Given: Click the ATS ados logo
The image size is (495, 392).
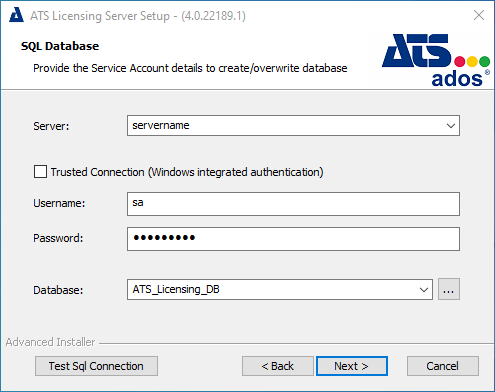Looking at the screenshot, I should (436, 60).
